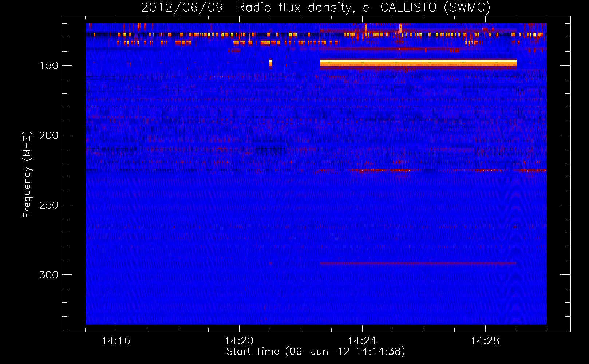This screenshot has width=589, height=364.
Task: Click the 250 frequency tick label
Action: point(49,205)
